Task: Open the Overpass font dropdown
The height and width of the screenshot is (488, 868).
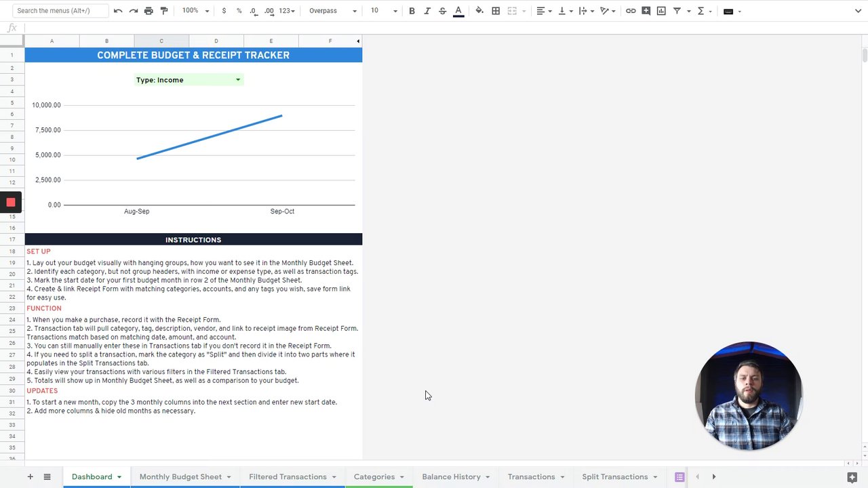Action: (332, 11)
